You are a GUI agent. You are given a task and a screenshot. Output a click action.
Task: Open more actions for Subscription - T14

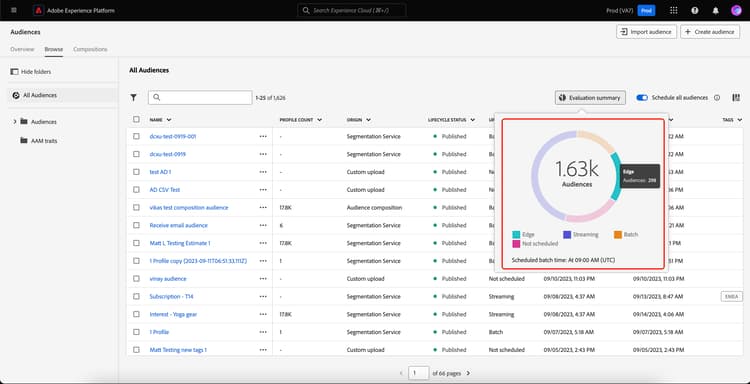tap(263, 296)
